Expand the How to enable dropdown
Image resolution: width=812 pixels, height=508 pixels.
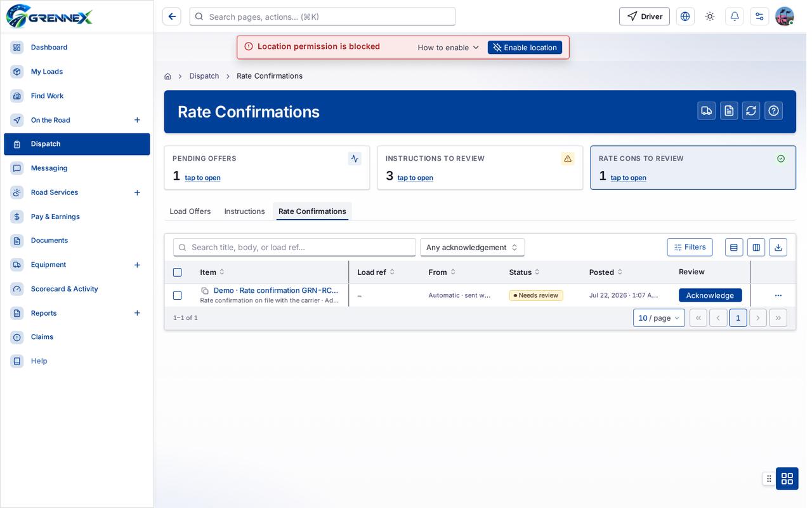(448, 48)
